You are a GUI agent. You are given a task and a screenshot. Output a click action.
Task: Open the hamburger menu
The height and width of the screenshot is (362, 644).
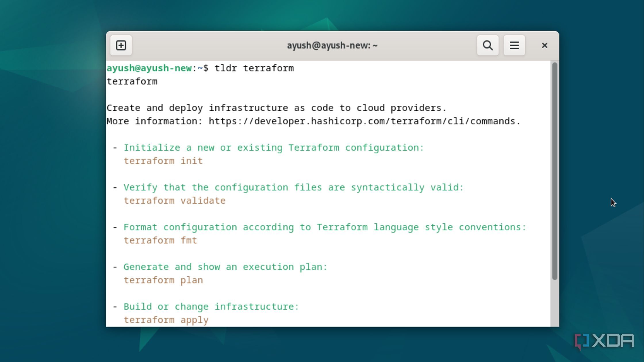tap(514, 45)
